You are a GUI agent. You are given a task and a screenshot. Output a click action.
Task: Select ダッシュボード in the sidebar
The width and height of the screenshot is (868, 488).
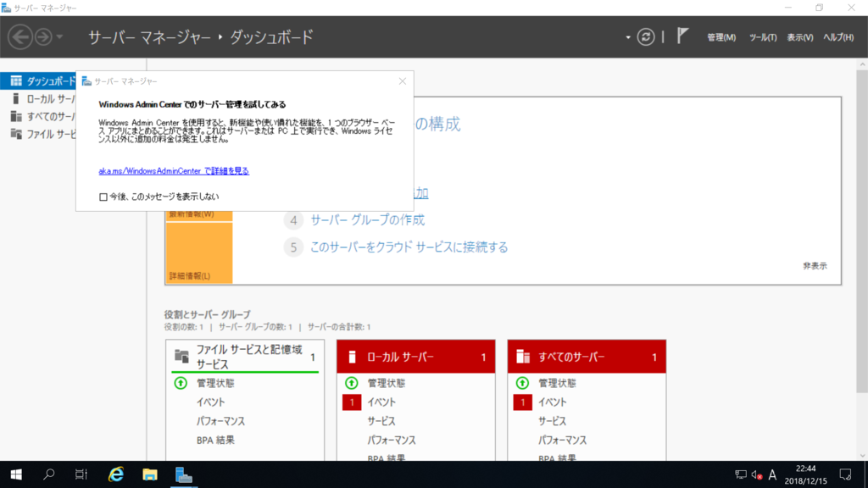pos(39,80)
